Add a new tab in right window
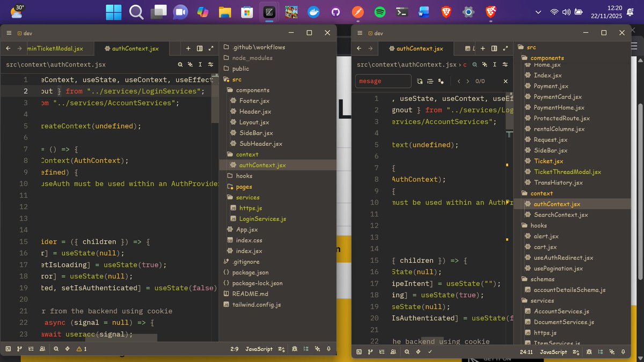 pos(482,48)
